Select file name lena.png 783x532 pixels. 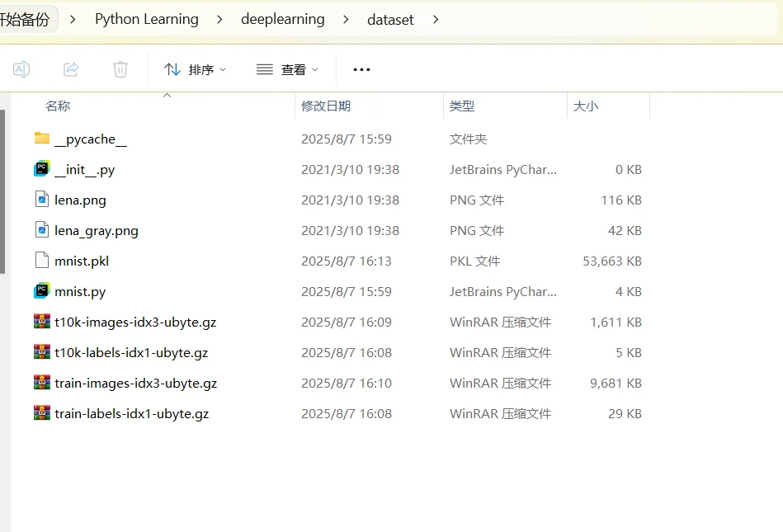tap(80, 200)
